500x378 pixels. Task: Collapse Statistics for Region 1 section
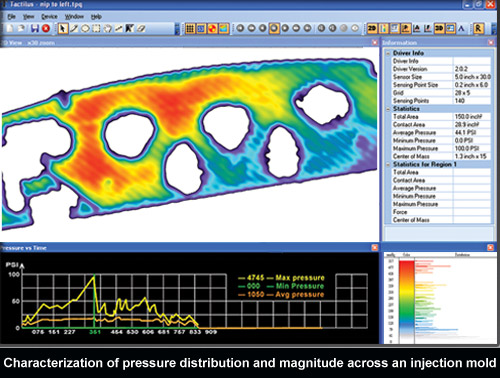click(388, 164)
